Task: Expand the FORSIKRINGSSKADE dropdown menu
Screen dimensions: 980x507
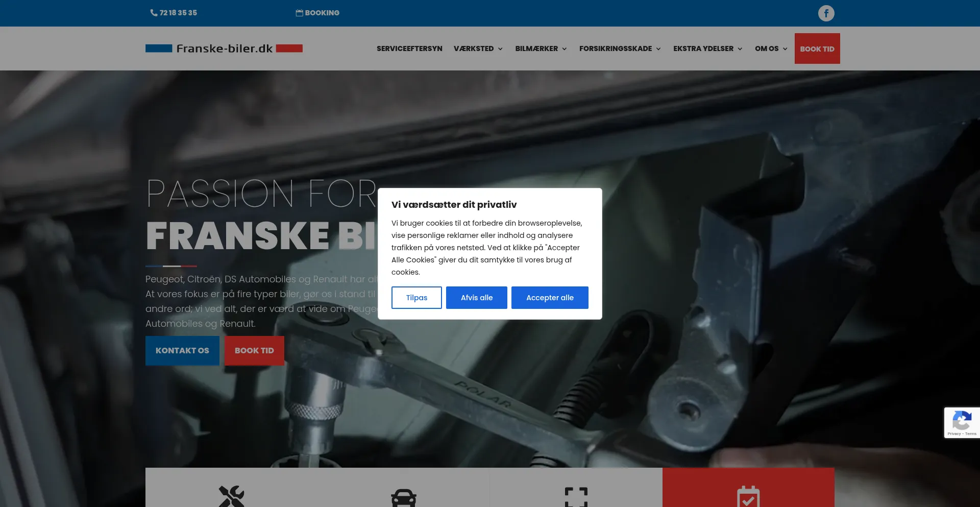Action: [x=620, y=49]
